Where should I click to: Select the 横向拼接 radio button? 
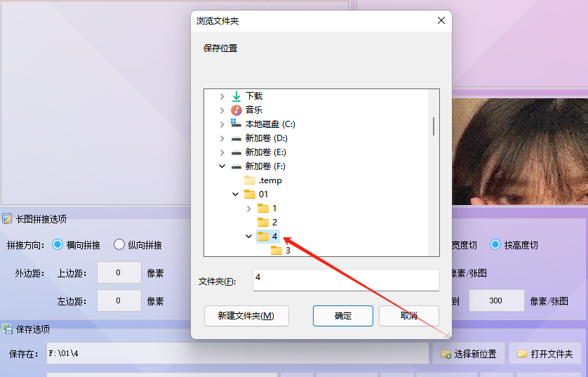[58, 244]
